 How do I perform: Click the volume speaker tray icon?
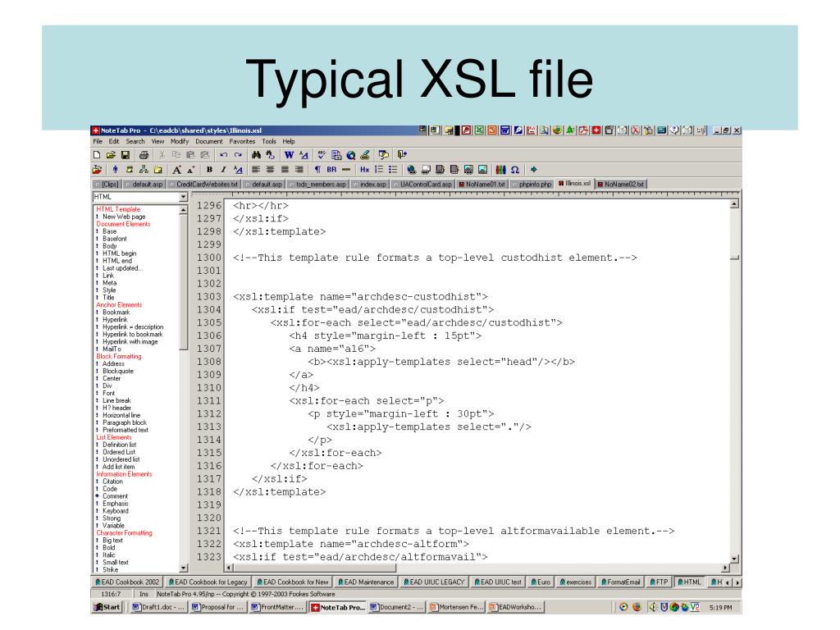coord(652,608)
